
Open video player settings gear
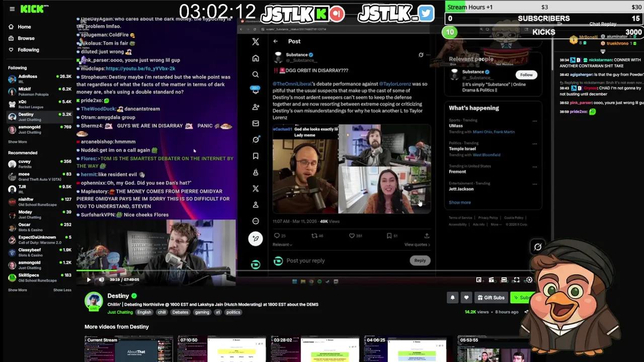pyautogui.click(x=529, y=280)
